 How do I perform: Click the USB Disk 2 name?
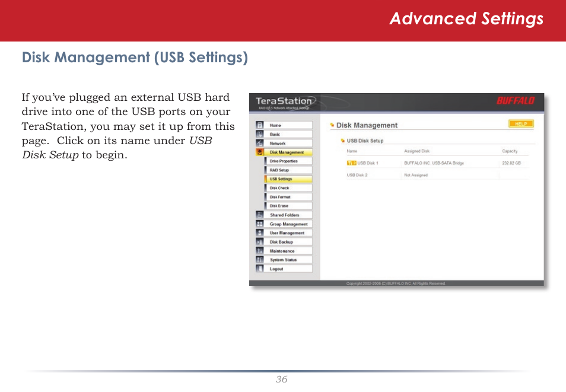357,175
